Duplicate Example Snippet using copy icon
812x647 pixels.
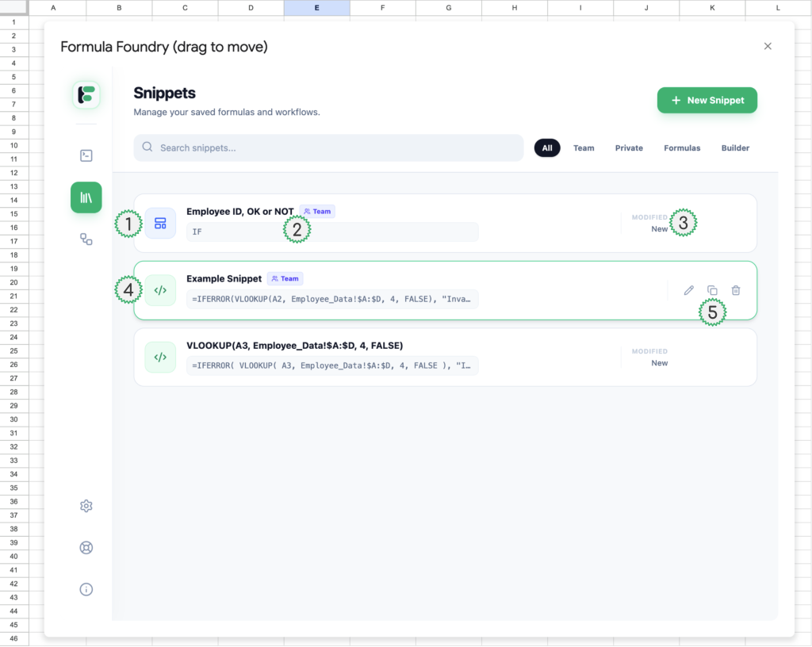tap(712, 290)
